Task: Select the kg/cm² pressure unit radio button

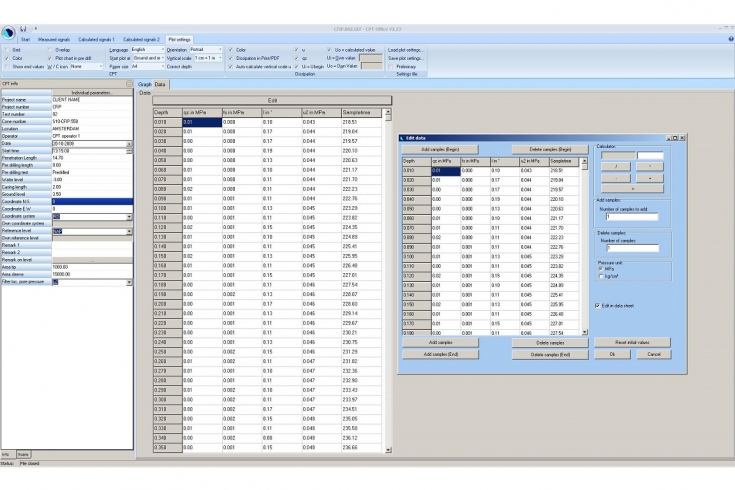Action: tap(599, 274)
